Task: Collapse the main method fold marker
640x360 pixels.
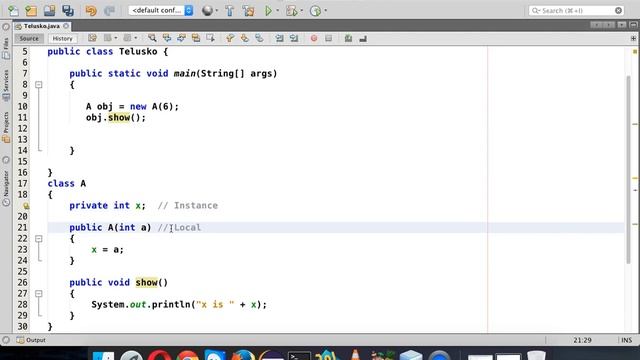Action: point(39,85)
